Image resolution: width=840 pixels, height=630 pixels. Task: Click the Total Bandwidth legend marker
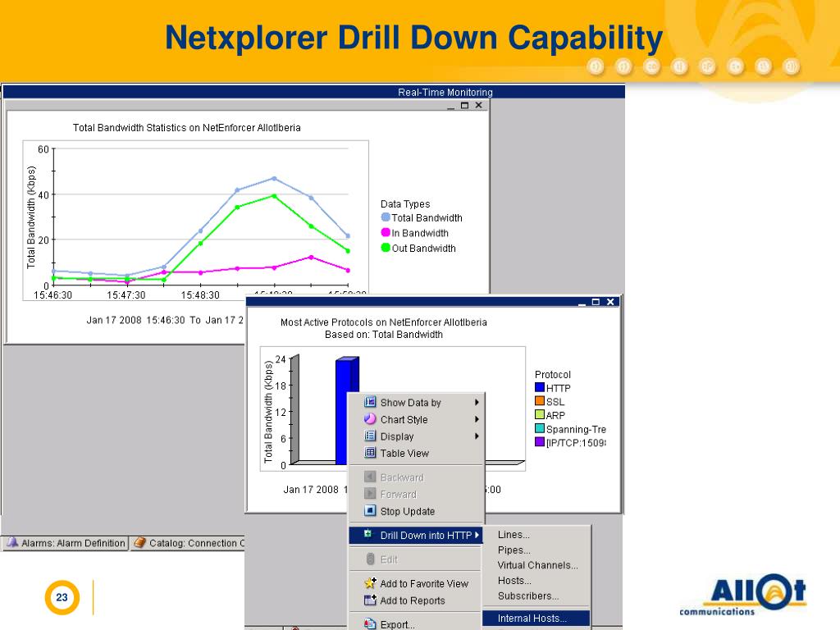click(386, 217)
